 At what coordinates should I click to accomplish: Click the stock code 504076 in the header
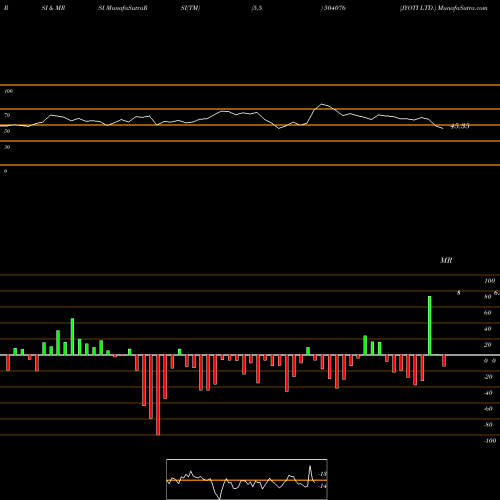tap(335, 8)
